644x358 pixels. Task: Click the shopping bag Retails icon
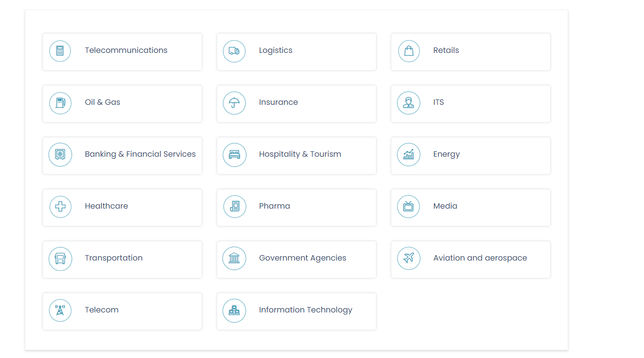click(409, 51)
